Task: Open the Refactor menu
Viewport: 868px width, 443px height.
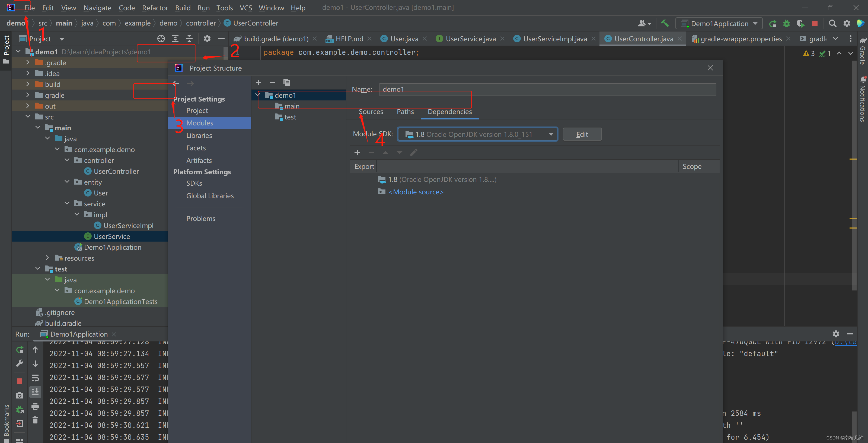Action: [155, 8]
